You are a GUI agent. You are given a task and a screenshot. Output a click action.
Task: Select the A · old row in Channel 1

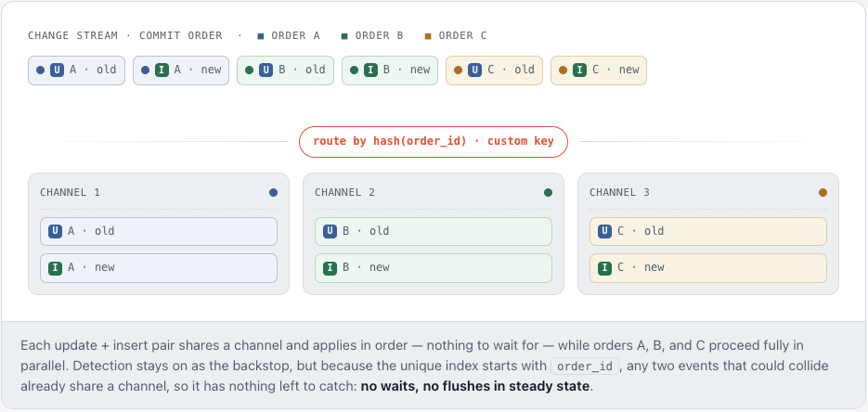(159, 231)
